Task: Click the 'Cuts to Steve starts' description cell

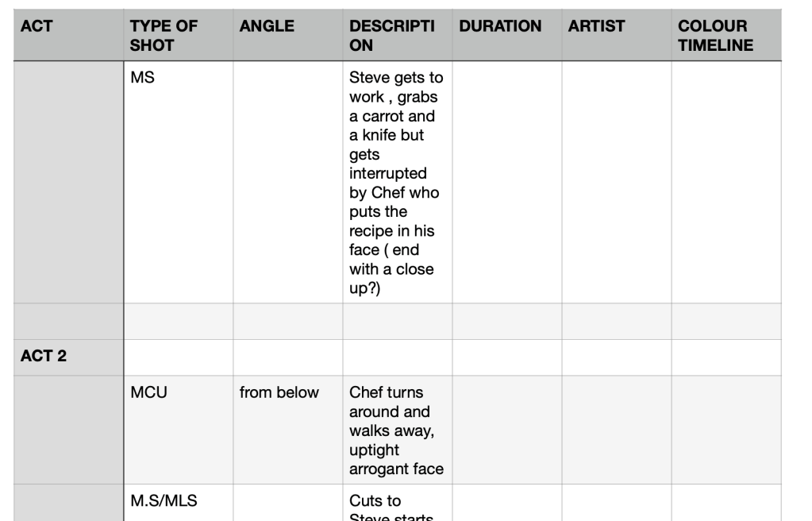Action: click(x=397, y=504)
